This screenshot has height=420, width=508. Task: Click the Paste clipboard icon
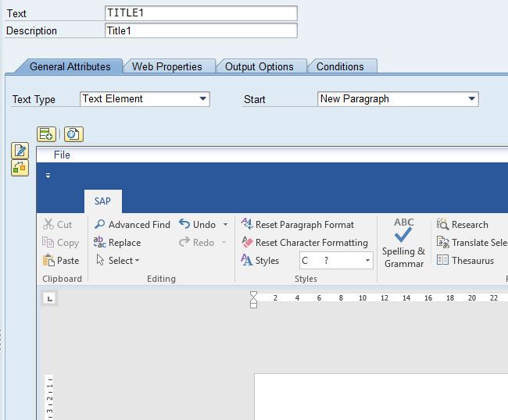pyautogui.click(x=48, y=261)
